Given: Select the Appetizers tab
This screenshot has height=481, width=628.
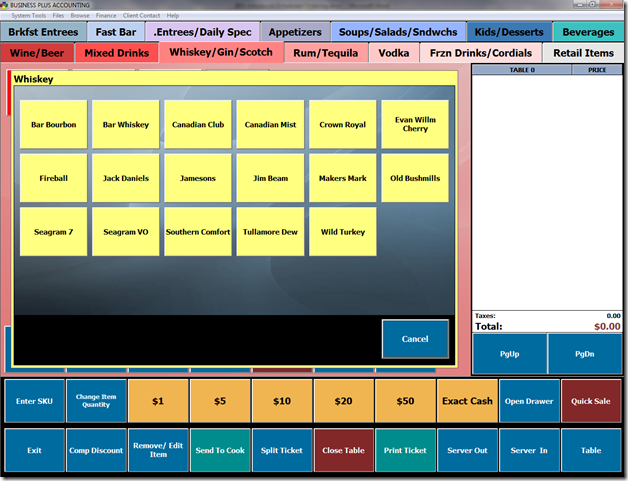Looking at the screenshot, I should pos(295,32).
